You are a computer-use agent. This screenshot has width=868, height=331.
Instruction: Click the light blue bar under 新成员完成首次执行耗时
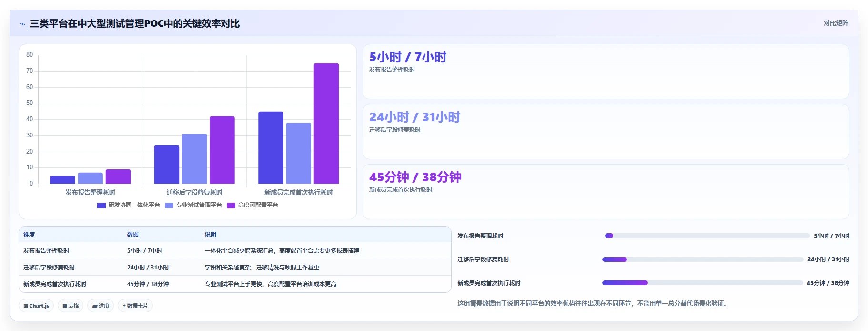pyautogui.click(x=299, y=153)
